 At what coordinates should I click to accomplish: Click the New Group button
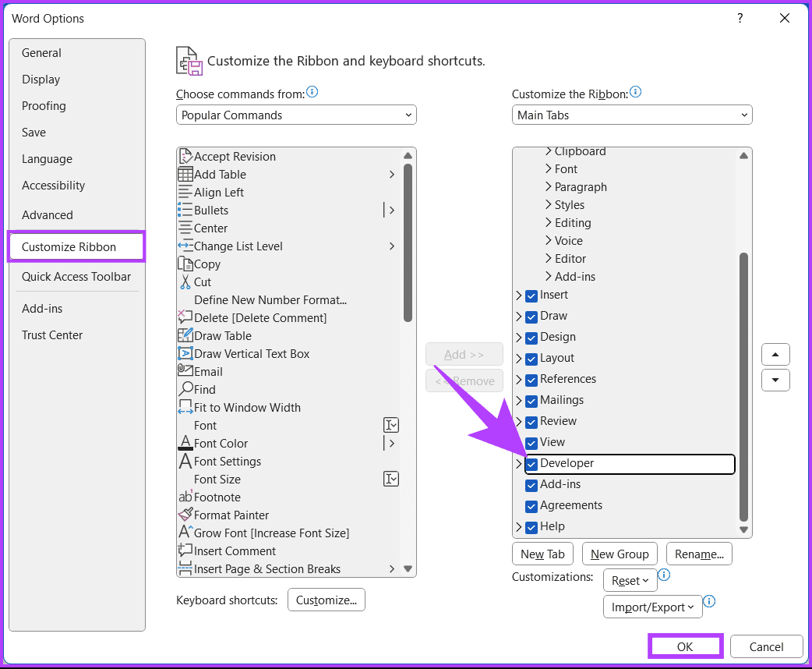click(620, 554)
